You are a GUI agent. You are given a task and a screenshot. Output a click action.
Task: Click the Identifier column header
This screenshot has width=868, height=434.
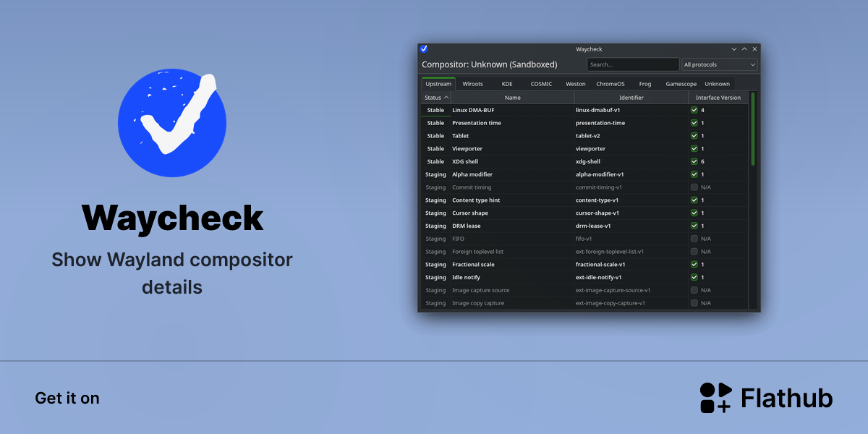pyautogui.click(x=631, y=98)
